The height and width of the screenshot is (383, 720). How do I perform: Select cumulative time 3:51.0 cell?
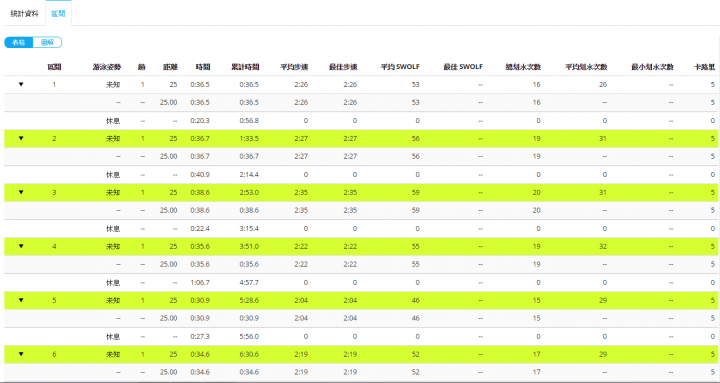point(249,246)
